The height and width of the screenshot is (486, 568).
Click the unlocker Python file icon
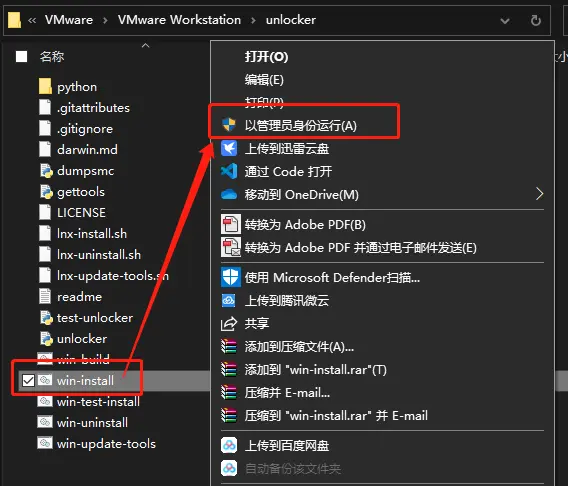46,339
